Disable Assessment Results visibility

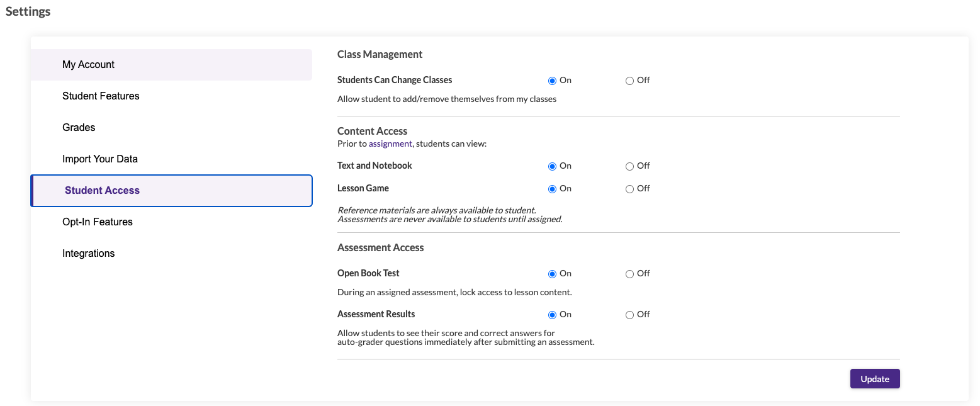(629, 314)
